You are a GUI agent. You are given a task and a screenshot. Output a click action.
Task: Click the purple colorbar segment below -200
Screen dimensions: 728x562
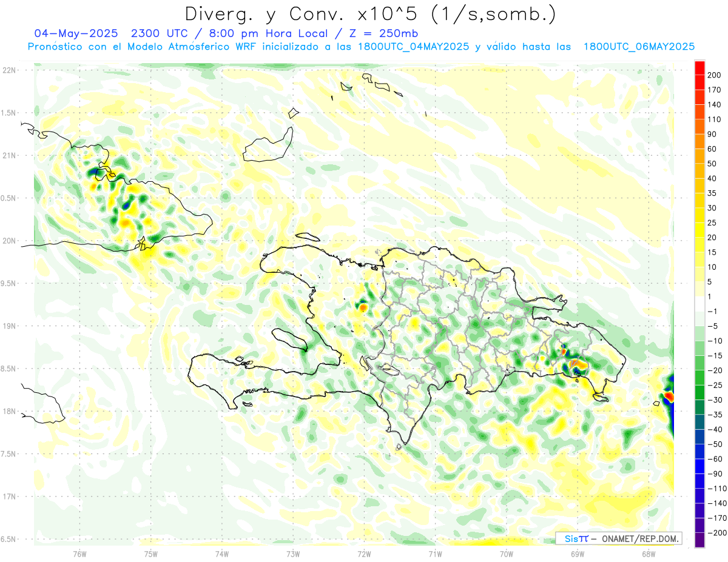699,540
